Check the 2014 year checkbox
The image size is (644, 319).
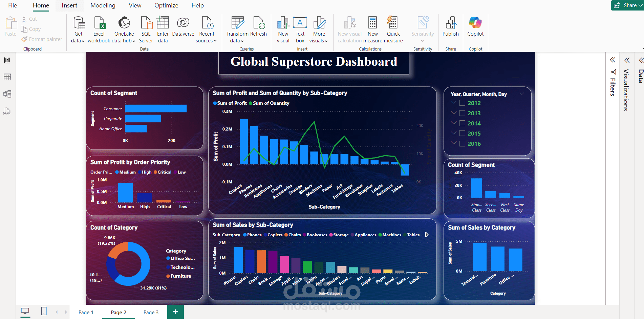click(x=462, y=123)
